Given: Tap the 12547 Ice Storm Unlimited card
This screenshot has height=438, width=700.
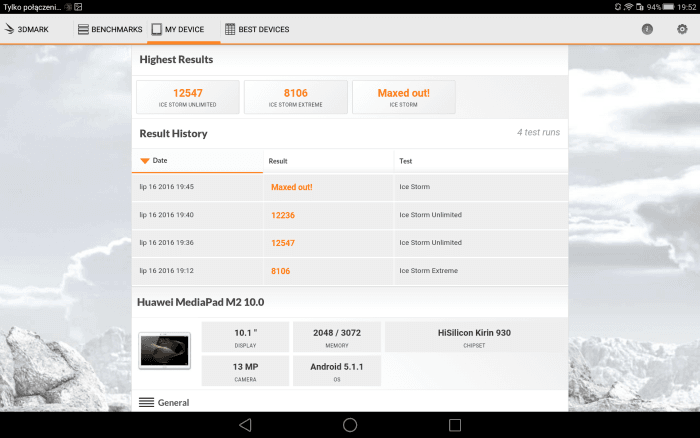Looking at the screenshot, I should [x=188, y=97].
